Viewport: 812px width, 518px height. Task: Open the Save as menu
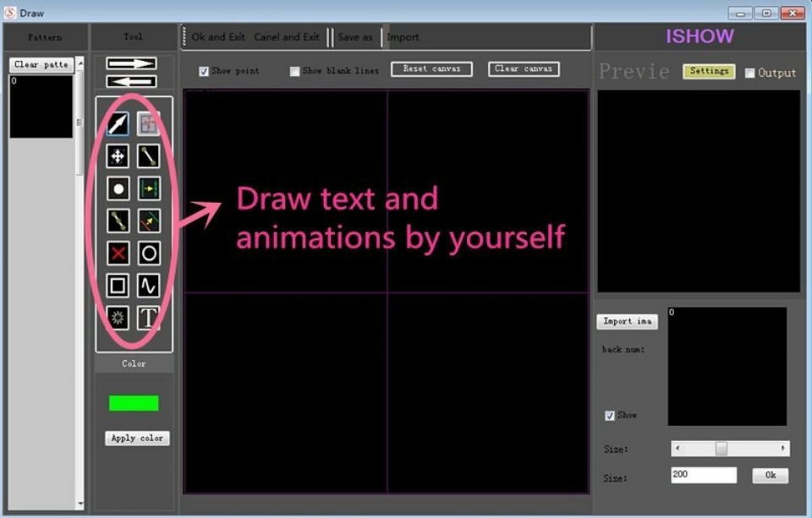pyautogui.click(x=356, y=37)
